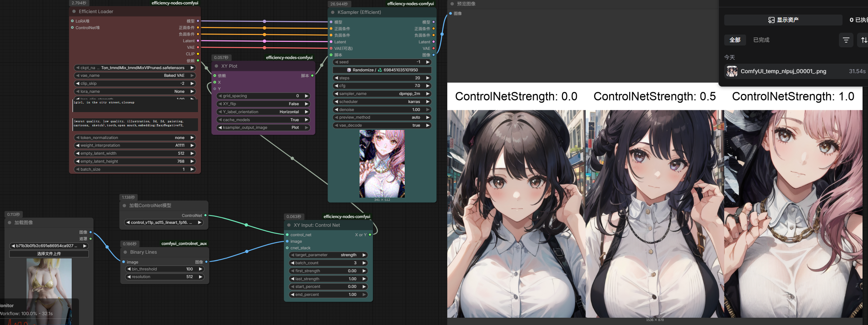Collapse the Efficient Loader node dot
Viewport: 868px width, 325px height.
click(74, 12)
